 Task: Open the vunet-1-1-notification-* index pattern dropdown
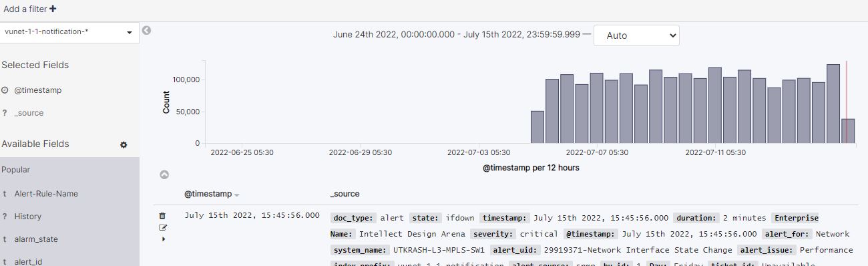pos(69,32)
